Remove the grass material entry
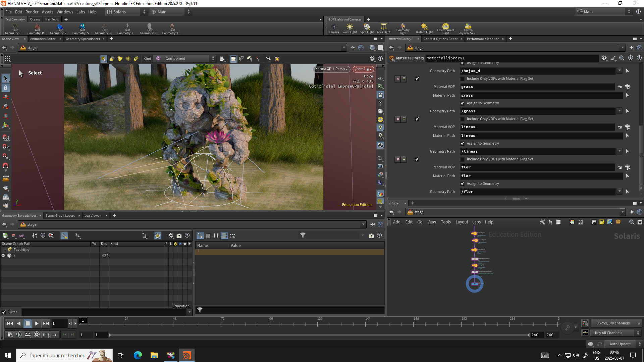This screenshot has height=362, width=644. point(398,79)
